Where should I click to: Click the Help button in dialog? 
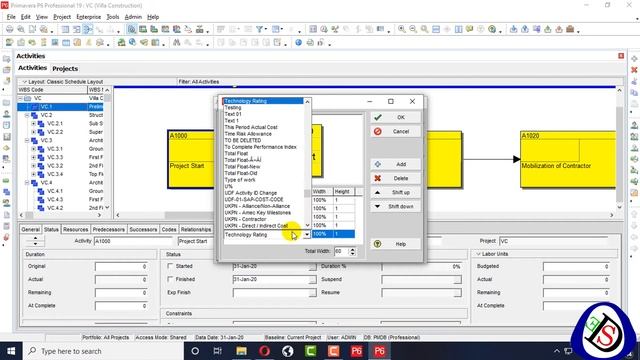(396, 244)
